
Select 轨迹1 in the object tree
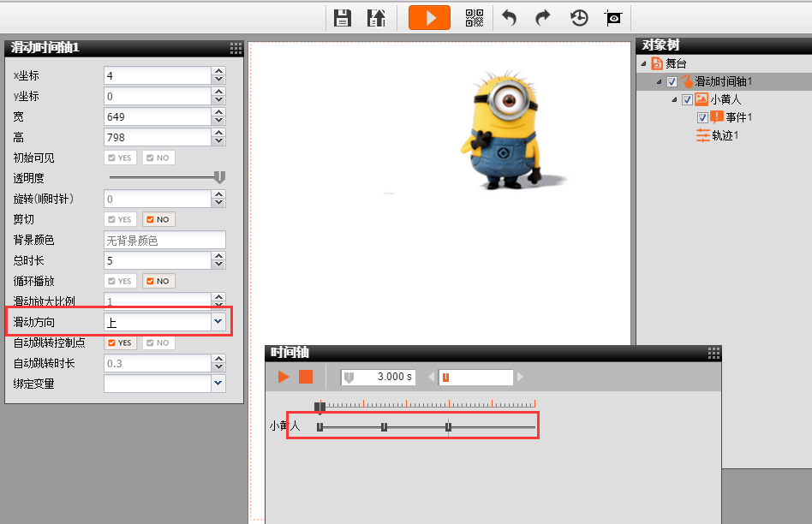725,135
